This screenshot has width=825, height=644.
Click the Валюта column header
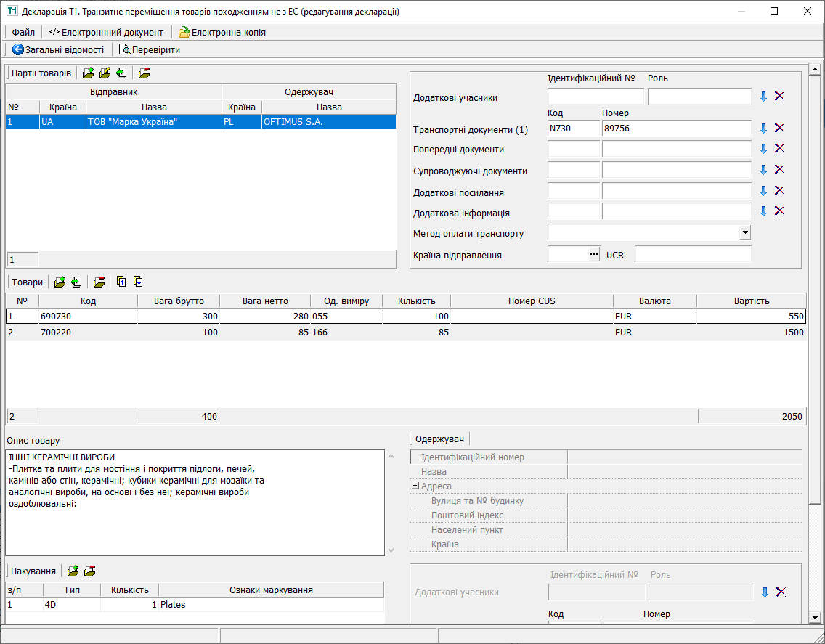click(x=655, y=301)
